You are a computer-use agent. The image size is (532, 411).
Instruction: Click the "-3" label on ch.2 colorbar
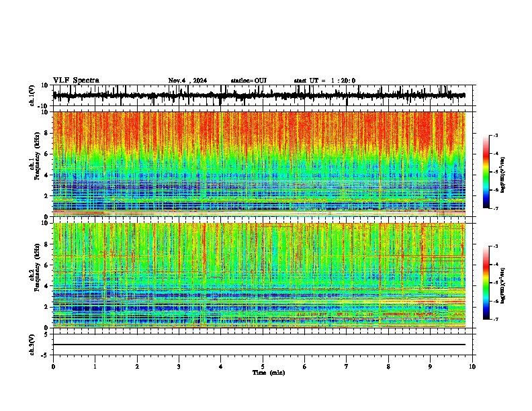[x=496, y=246]
